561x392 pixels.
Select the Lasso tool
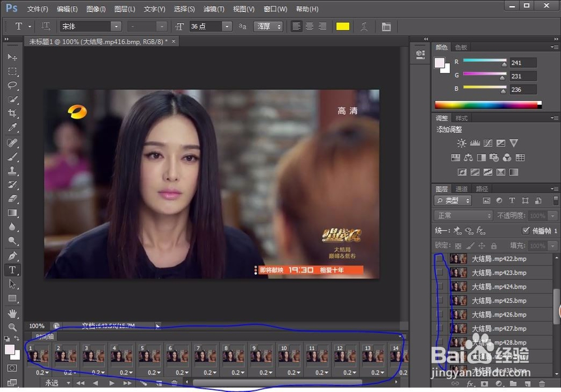click(x=12, y=85)
